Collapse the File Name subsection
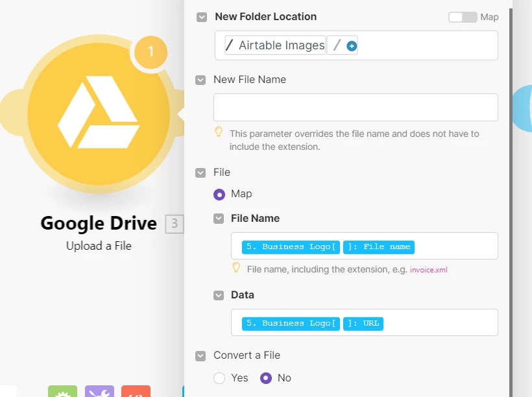The height and width of the screenshot is (397, 532). pyautogui.click(x=219, y=219)
